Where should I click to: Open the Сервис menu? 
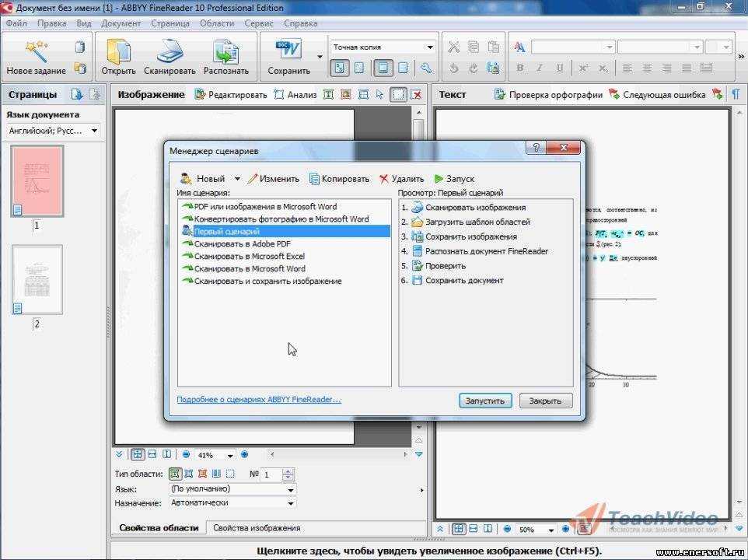259,23
